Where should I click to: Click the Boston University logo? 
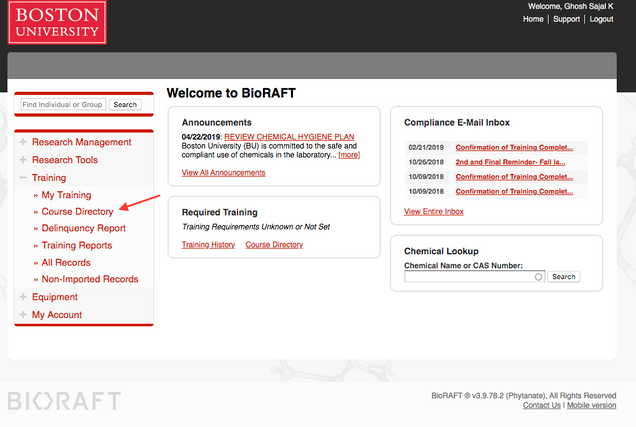57,22
